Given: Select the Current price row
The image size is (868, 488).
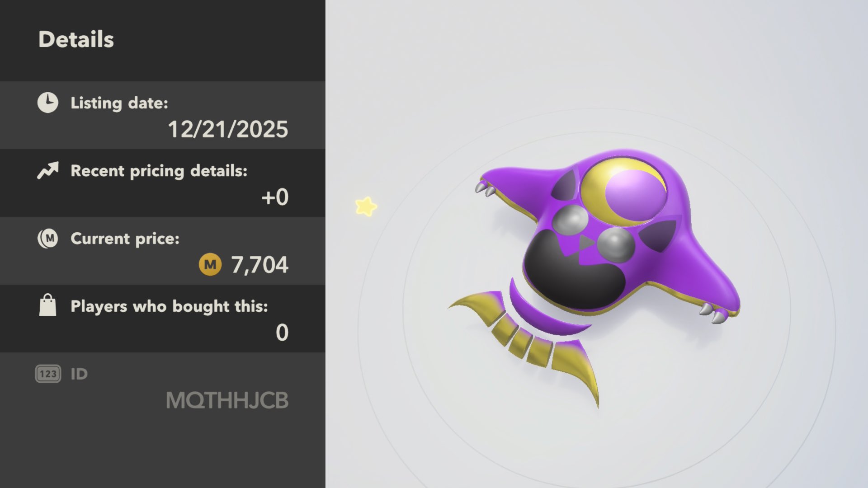Looking at the screenshot, I should click(163, 251).
